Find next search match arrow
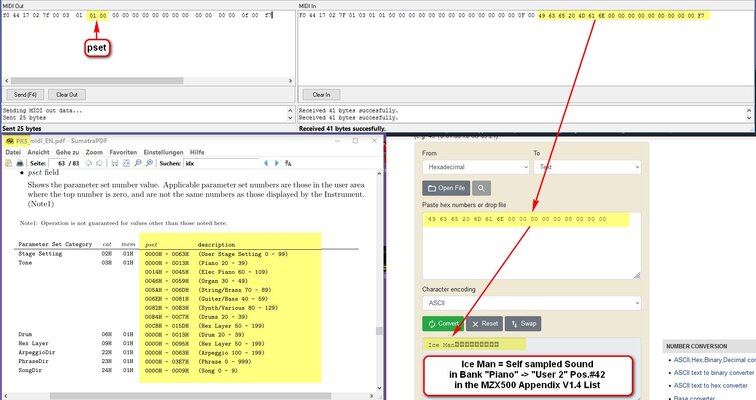The height and width of the screenshot is (400, 756). coord(276,163)
